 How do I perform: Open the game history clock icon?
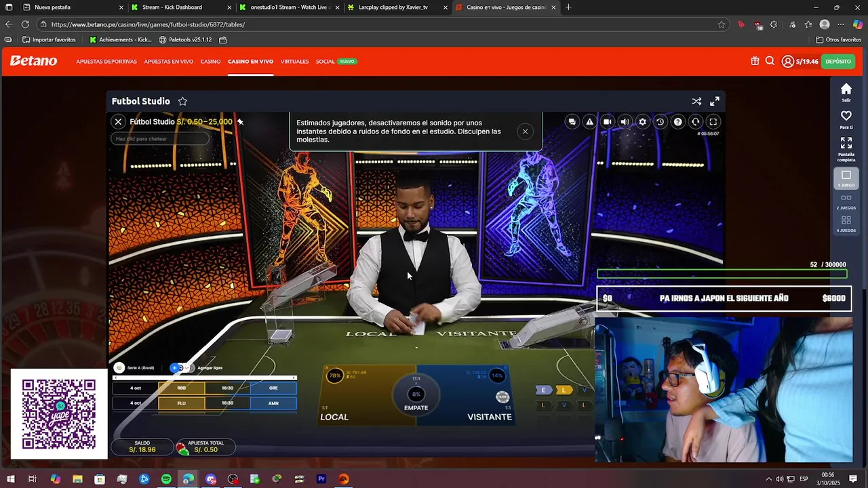point(660,122)
